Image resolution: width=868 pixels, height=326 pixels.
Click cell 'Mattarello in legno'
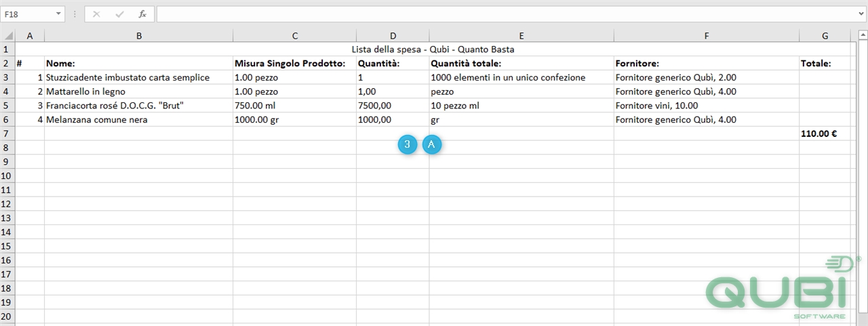click(138, 91)
